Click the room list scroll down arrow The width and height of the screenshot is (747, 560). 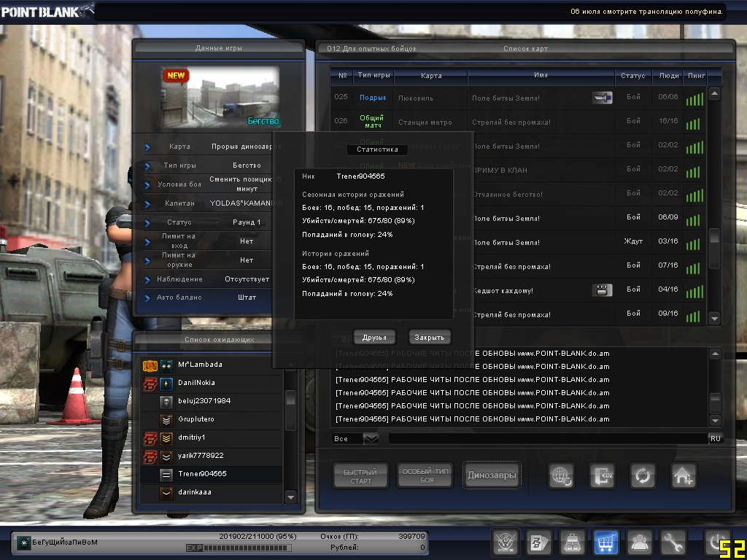point(715,318)
